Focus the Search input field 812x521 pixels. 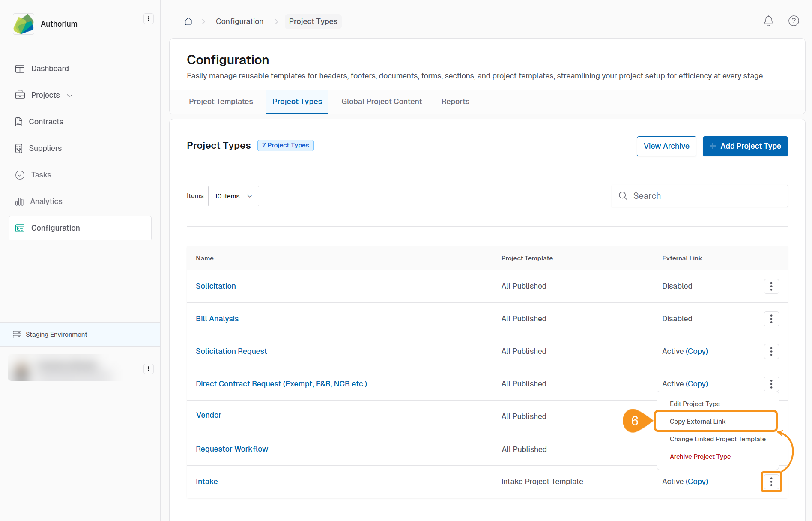pos(707,196)
